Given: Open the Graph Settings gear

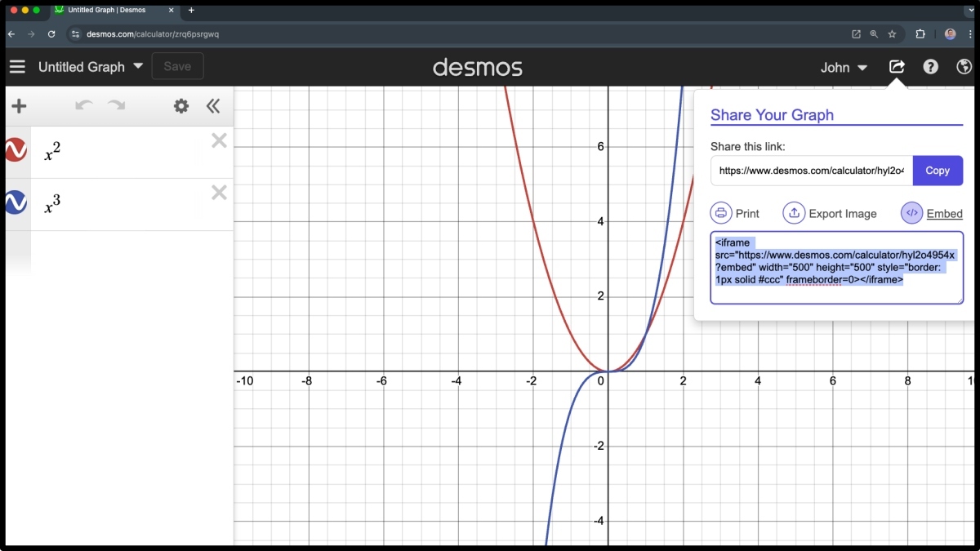Looking at the screenshot, I should (x=180, y=105).
